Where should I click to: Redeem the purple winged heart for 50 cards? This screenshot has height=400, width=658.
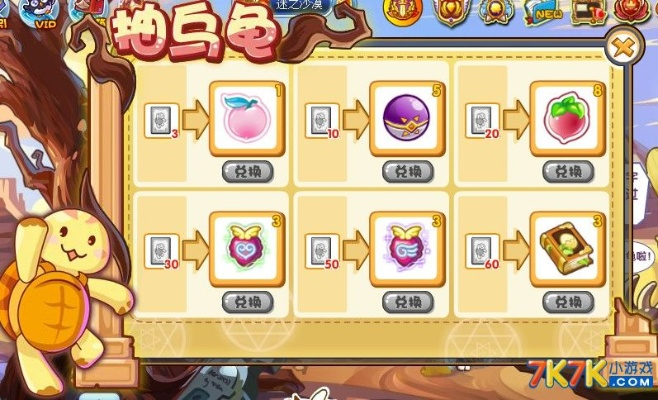(x=408, y=302)
